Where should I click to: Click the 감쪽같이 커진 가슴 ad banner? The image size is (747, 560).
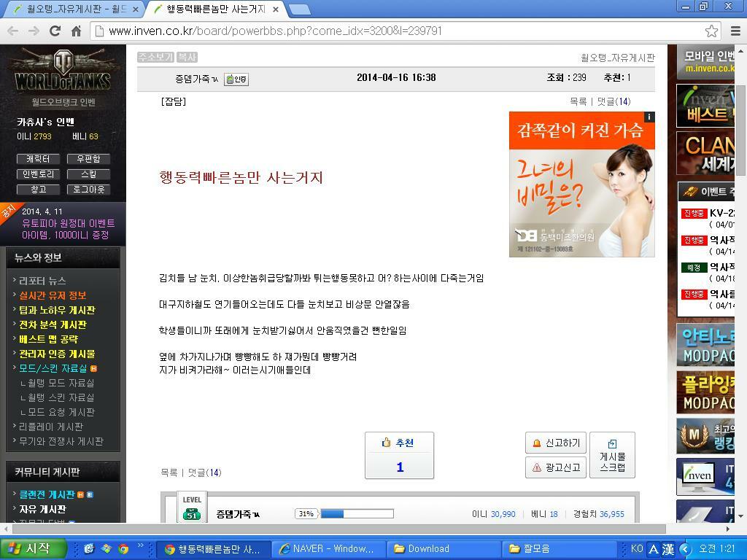coord(581,184)
